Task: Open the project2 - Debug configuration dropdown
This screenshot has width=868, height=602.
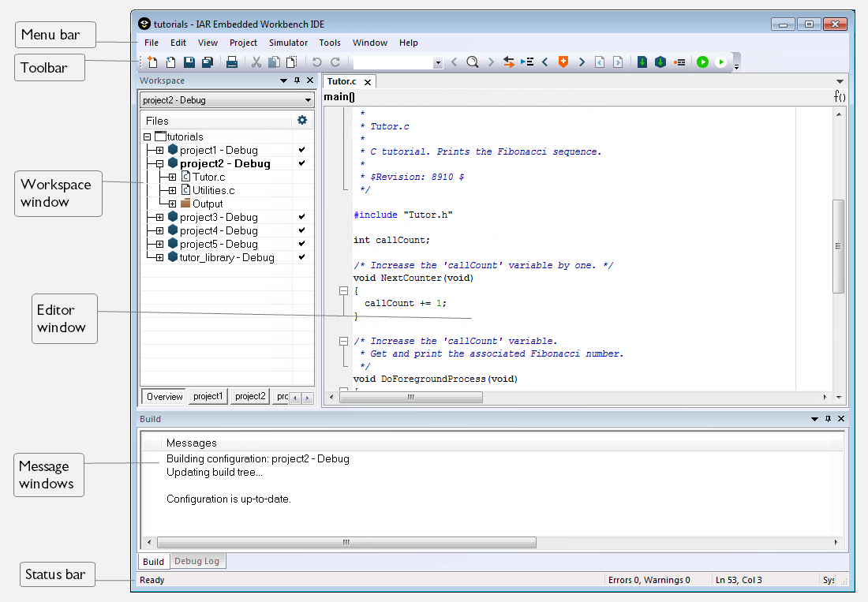Action: tap(226, 100)
